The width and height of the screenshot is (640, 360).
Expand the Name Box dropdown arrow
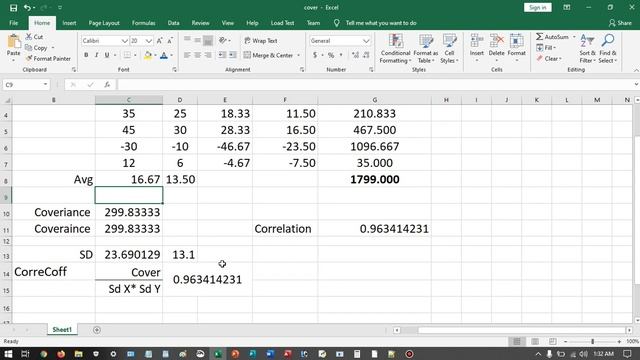pyautogui.click(x=45, y=84)
